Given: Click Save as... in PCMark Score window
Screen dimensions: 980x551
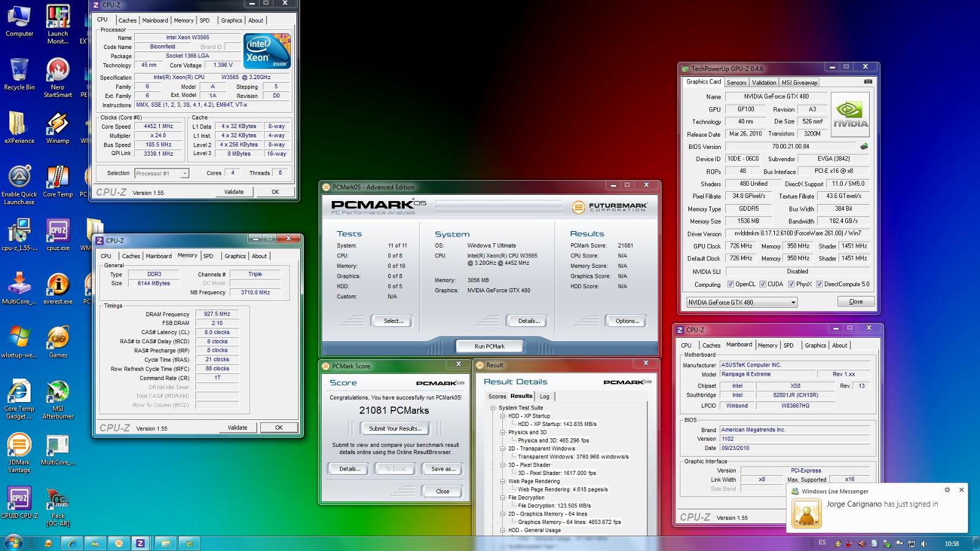Looking at the screenshot, I should tap(443, 469).
